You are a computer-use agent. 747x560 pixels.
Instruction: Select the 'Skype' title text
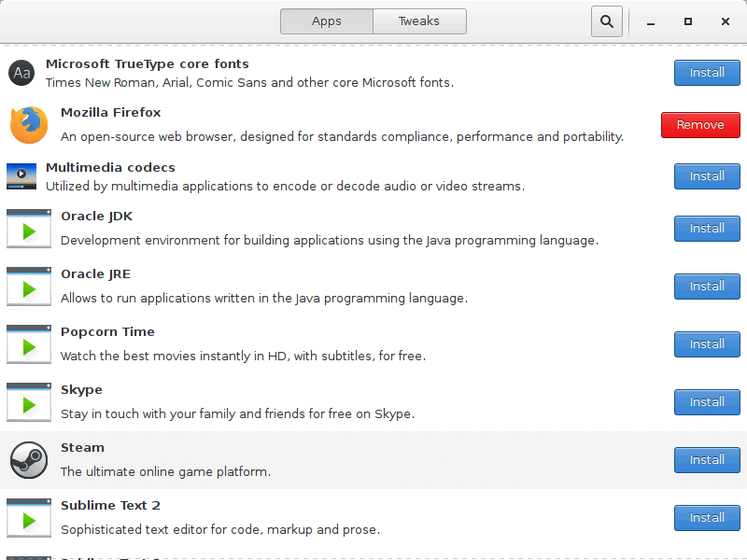pyautogui.click(x=81, y=390)
